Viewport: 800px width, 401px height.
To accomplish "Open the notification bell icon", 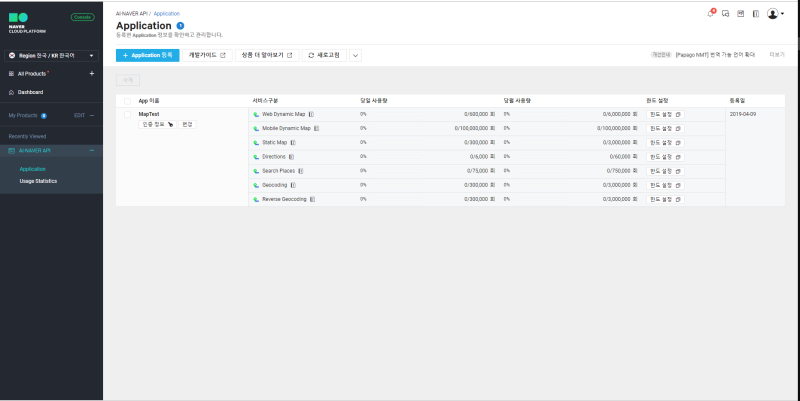I will click(711, 13).
